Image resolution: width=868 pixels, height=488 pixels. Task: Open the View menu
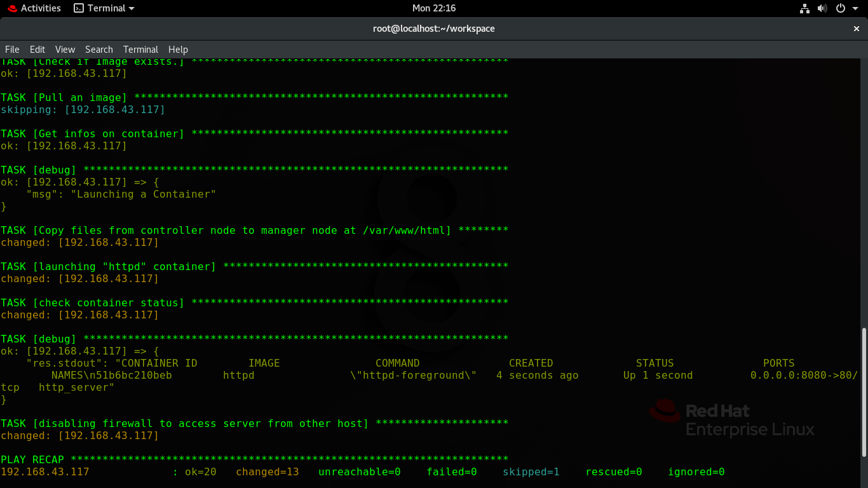(65, 49)
